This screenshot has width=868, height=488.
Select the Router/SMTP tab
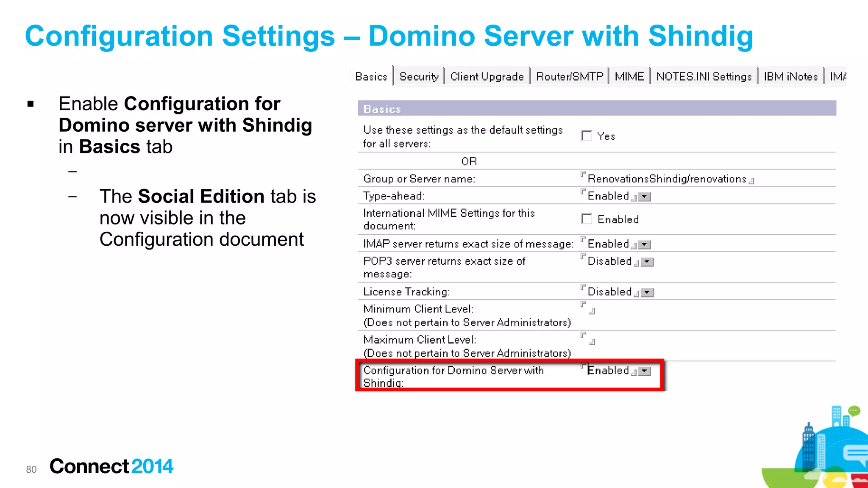click(569, 76)
